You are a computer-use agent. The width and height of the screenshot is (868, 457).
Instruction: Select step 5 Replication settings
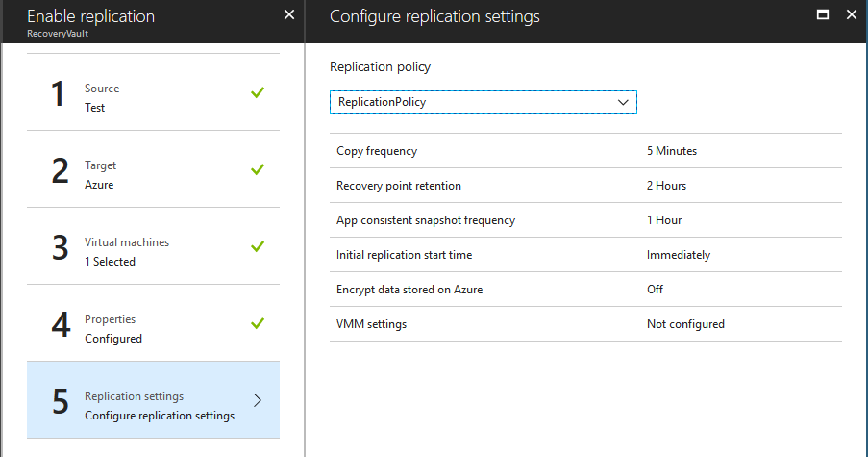tap(154, 400)
